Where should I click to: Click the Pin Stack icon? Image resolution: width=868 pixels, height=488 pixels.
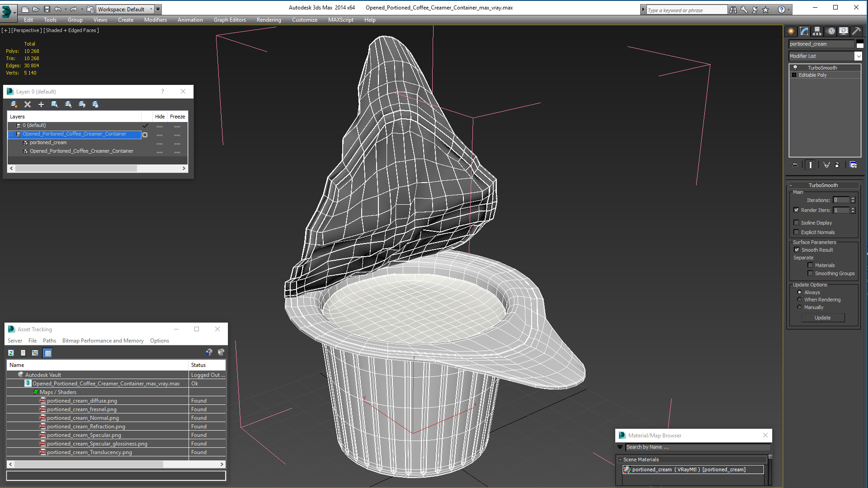click(x=795, y=165)
